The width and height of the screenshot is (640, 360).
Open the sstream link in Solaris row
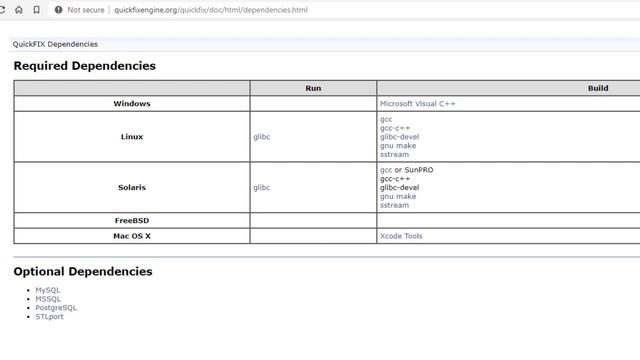(394, 205)
